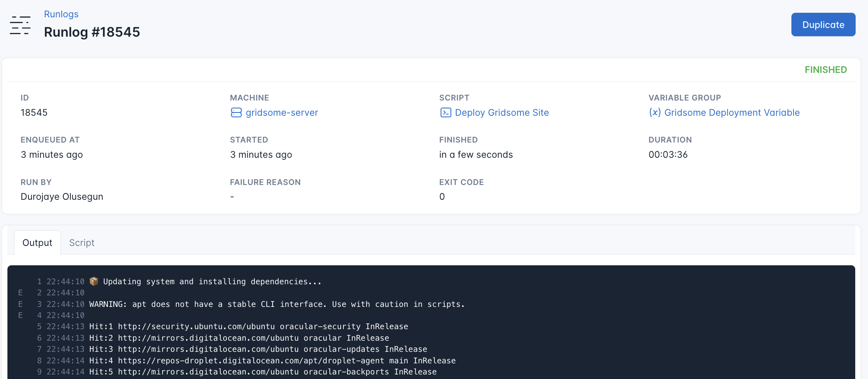Click the Run By name Durojaye Olusegun
This screenshot has width=868, height=379.
coord(62,197)
